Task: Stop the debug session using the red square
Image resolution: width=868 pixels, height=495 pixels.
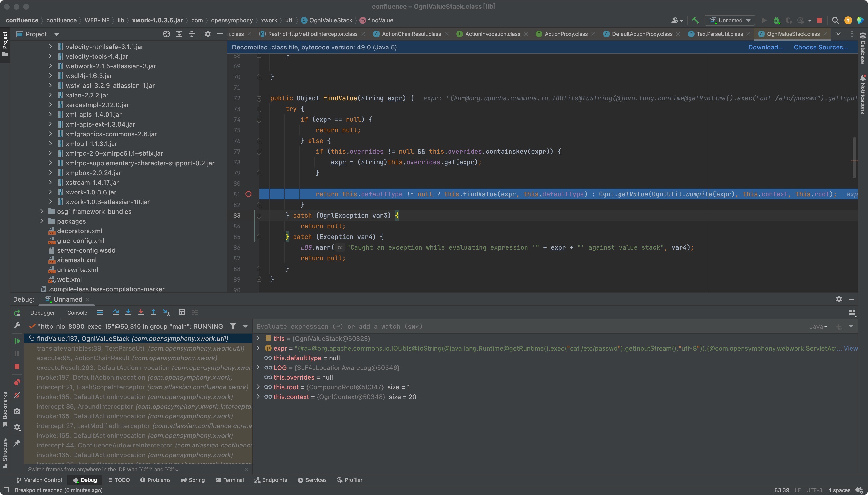Action: tap(17, 367)
